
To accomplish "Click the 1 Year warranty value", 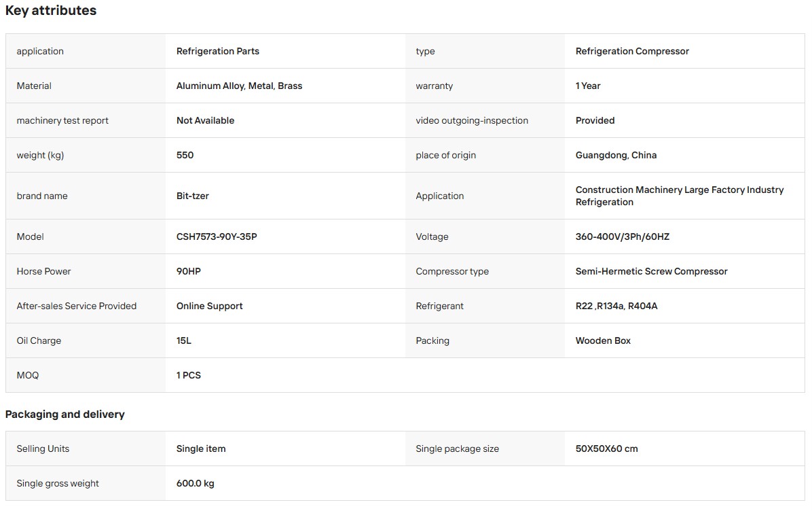I will [x=588, y=86].
